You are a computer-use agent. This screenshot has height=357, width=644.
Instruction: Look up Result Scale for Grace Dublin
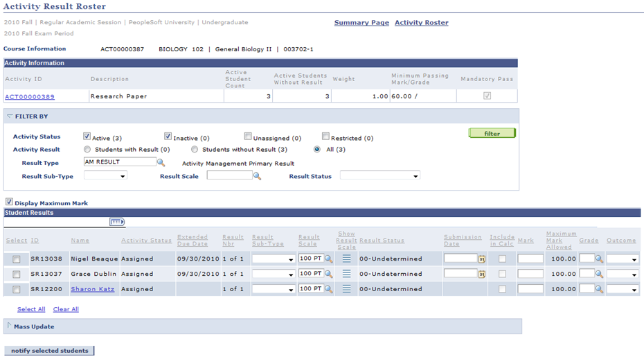click(328, 274)
